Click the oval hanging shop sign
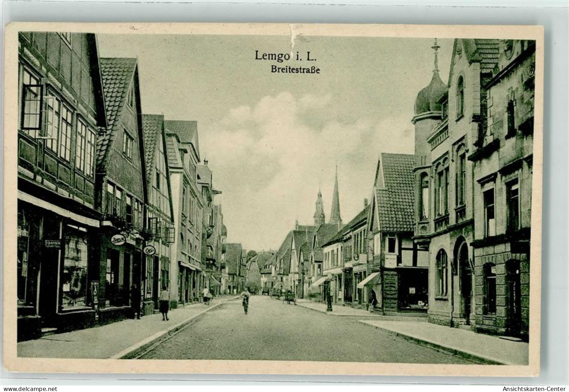 click(x=118, y=239)
